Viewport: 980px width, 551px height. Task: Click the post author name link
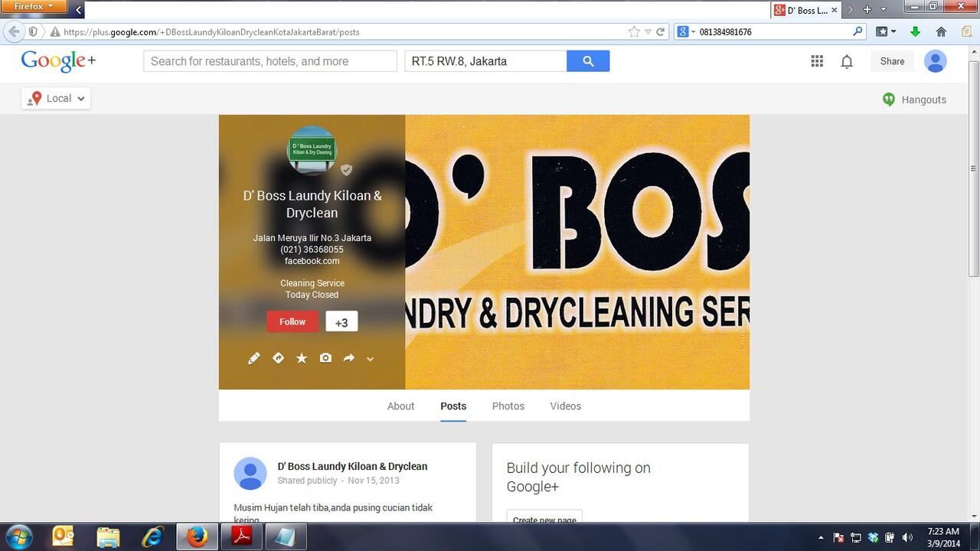352,466
